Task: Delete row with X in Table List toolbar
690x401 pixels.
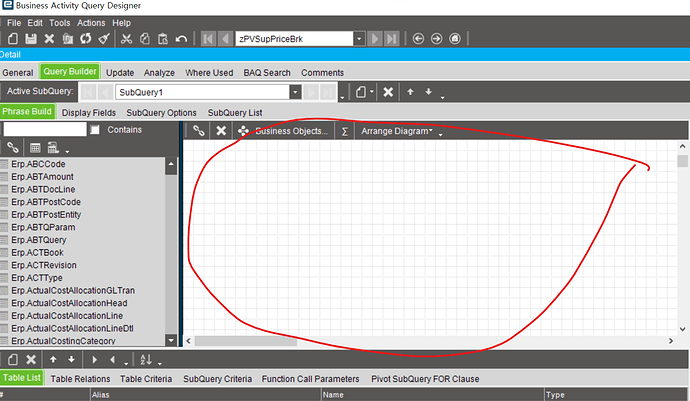Action: click(x=31, y=360)
